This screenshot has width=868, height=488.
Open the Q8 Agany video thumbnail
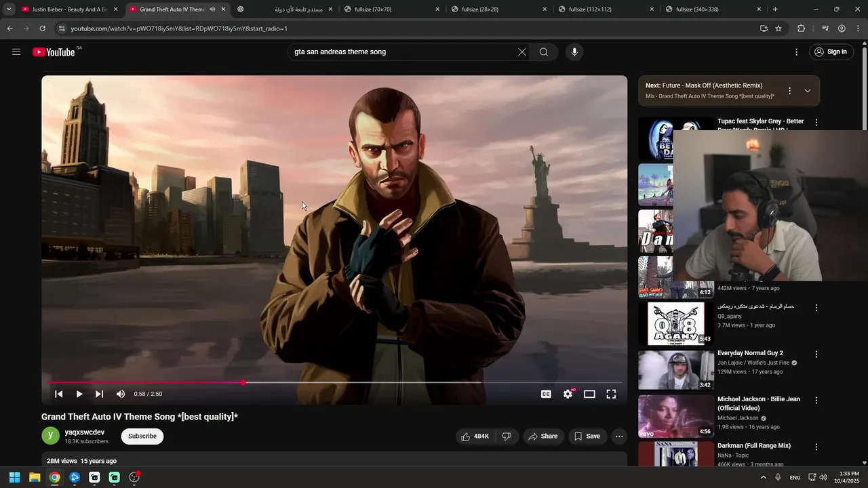click(x=676, y=323)
